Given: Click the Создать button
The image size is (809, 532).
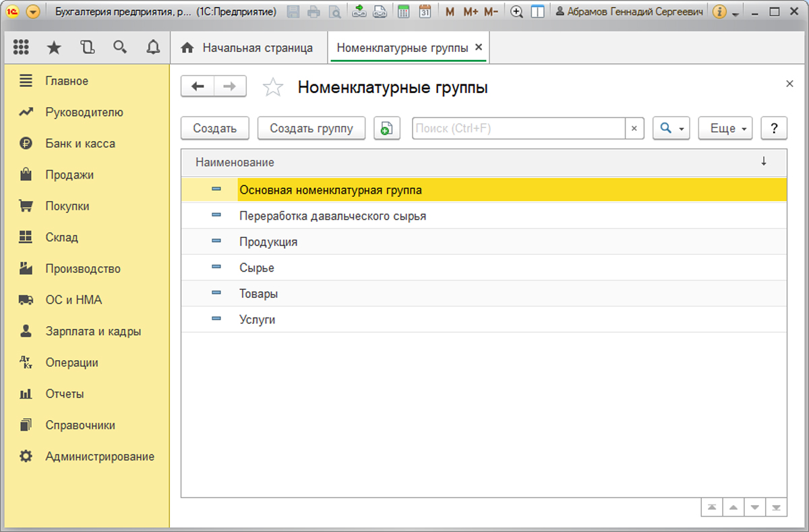Looking at the screenshot, I should pyautogui.click(x=215, y=128).
